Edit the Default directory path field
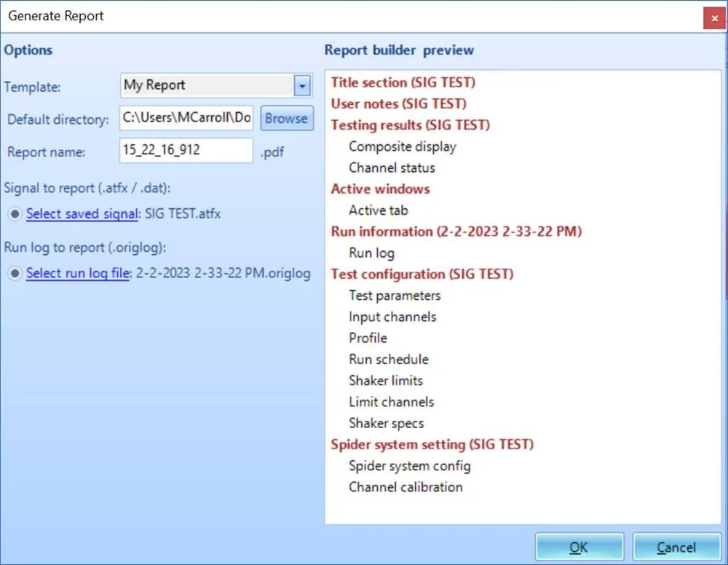This screenshot has width=728, height=565. click(x=186, y=118)
